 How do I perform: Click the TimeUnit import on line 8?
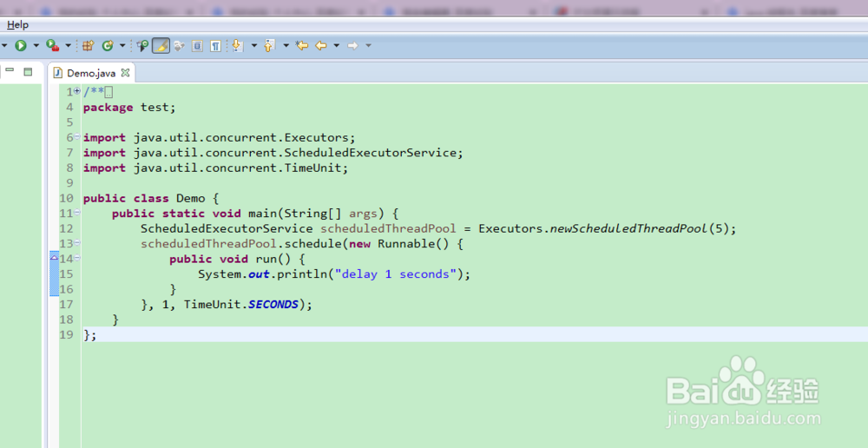[216, 168]
